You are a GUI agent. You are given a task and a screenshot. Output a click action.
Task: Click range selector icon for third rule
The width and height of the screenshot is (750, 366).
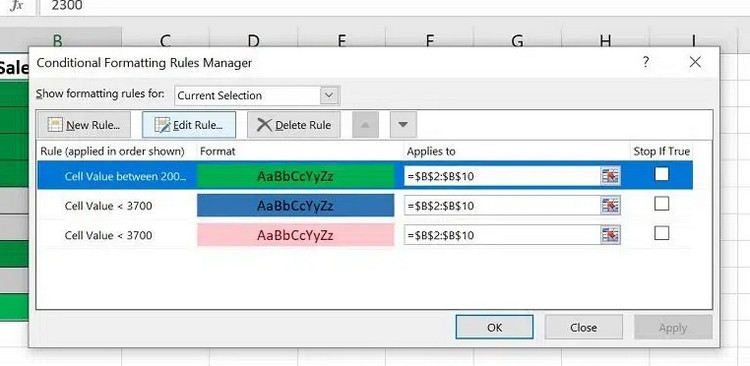tap(610, 235)
